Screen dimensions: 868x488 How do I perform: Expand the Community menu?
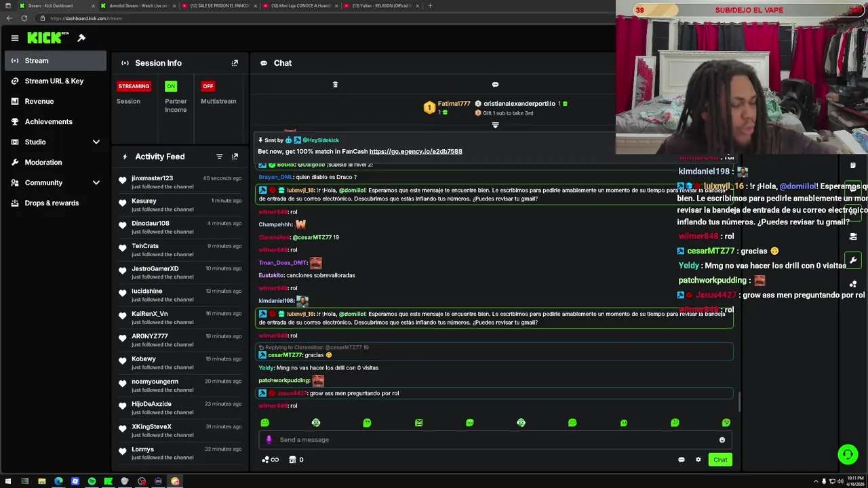(56, 183)
